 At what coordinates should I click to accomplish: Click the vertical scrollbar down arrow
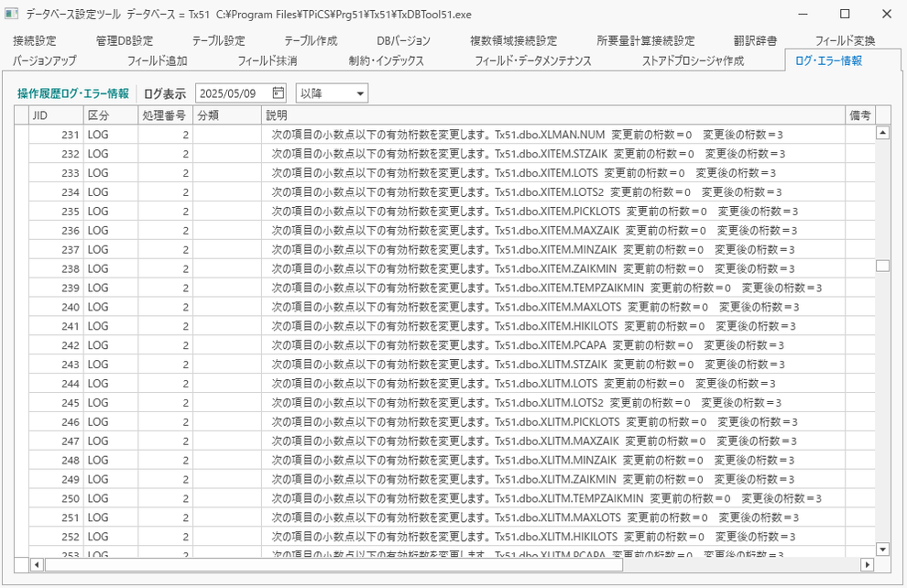click(x=882, y=550)
